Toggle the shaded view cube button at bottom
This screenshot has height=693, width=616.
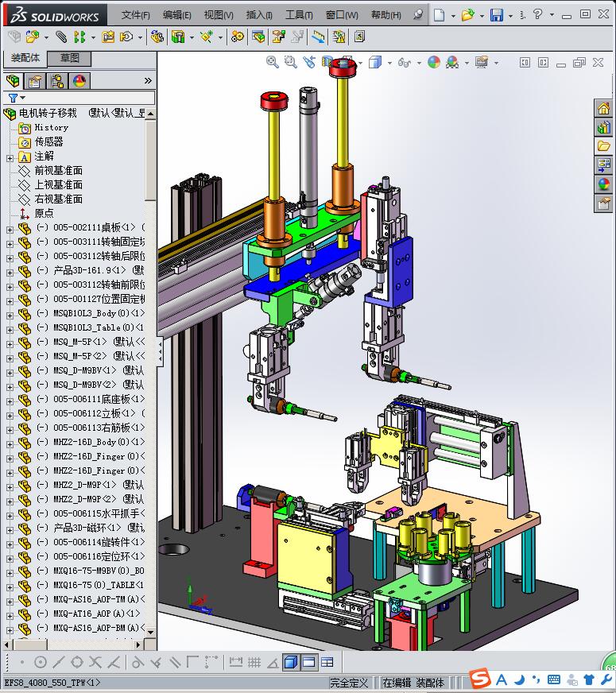click(x=290, y=662)
